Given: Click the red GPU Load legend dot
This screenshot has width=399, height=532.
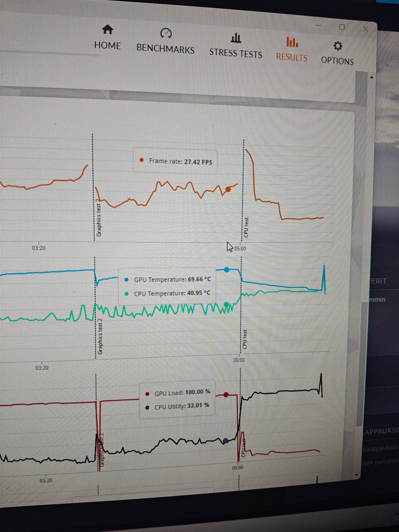Looking at the screenshot, I should (x=147, y=394).
